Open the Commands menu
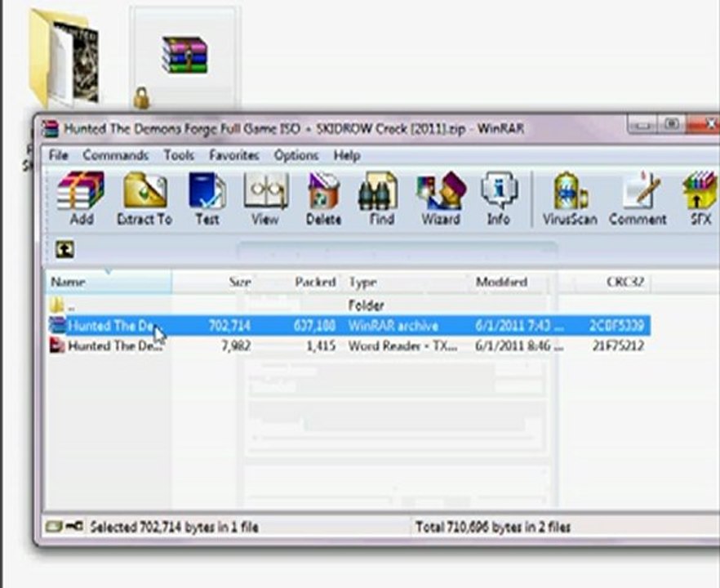 (115, 155)
